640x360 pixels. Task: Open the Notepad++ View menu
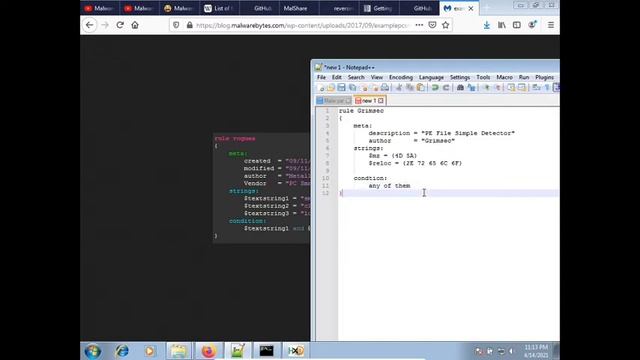click(377, 77)
